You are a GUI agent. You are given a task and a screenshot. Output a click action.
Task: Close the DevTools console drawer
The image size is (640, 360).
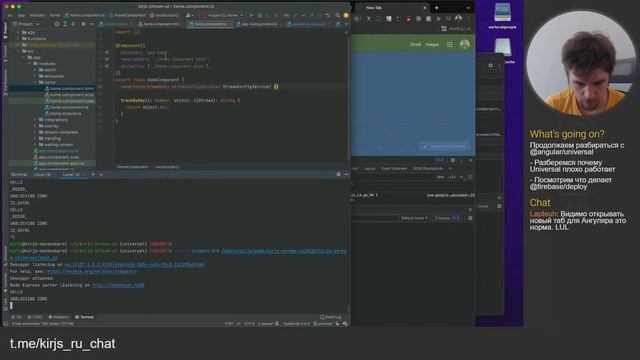[x=470, y=209]
